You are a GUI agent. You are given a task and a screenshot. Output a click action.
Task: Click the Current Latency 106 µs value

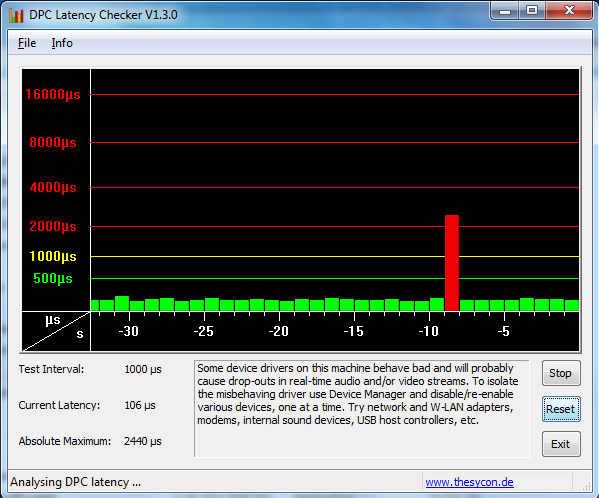tap(140, 405)
